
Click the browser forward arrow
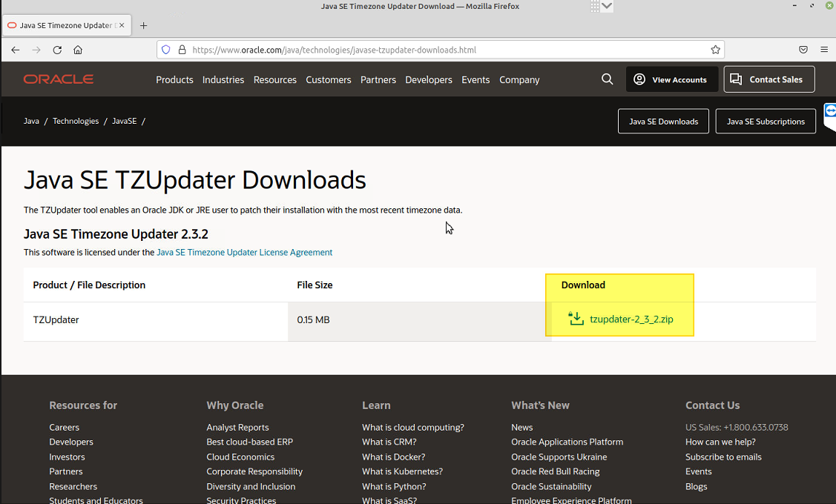point(36,50)
